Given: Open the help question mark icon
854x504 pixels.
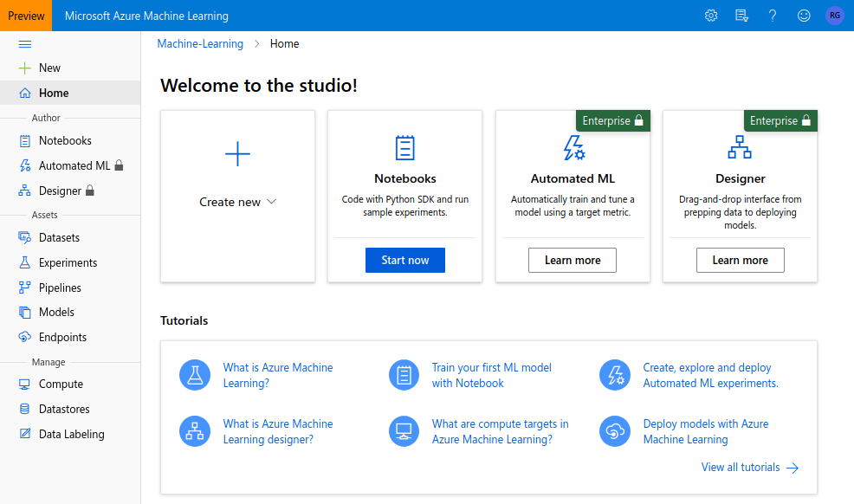Looking at the screenshot, I should 773,16.
